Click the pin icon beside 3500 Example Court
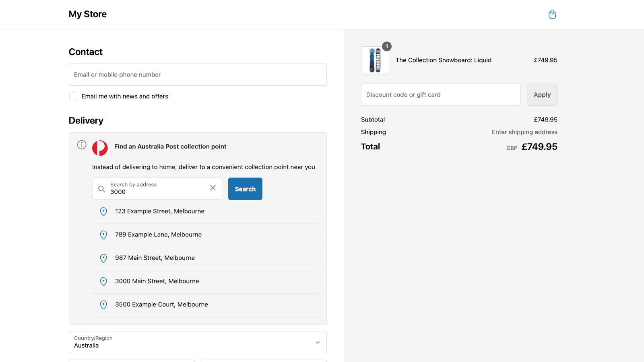The width and height of the screenshot is (644, 362). tap(103, 305)
